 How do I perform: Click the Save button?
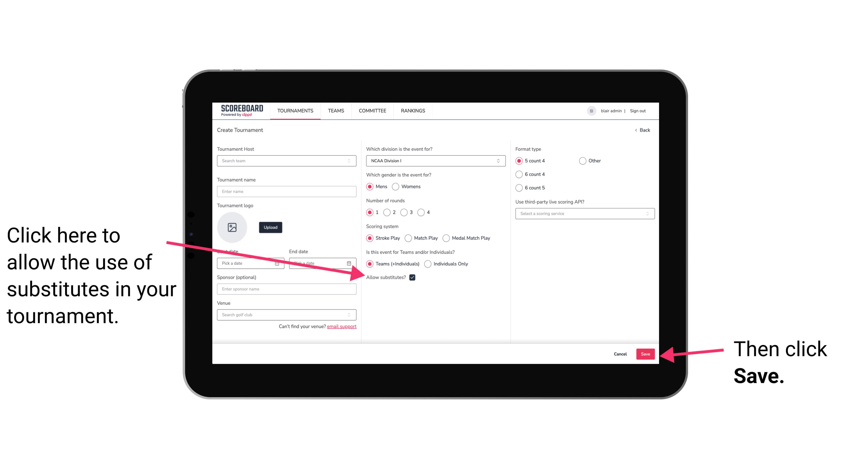point(646,354)
